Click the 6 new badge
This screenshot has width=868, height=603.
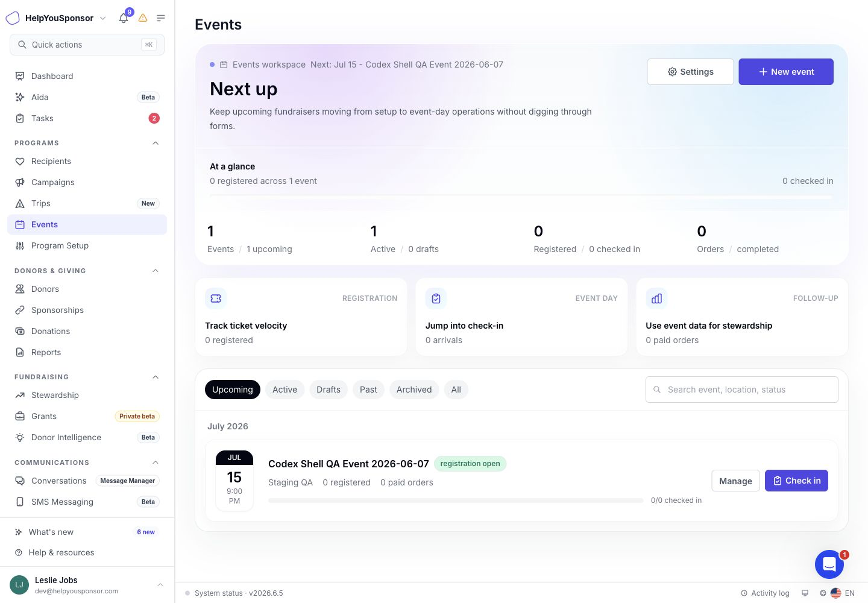coord(146,532)
